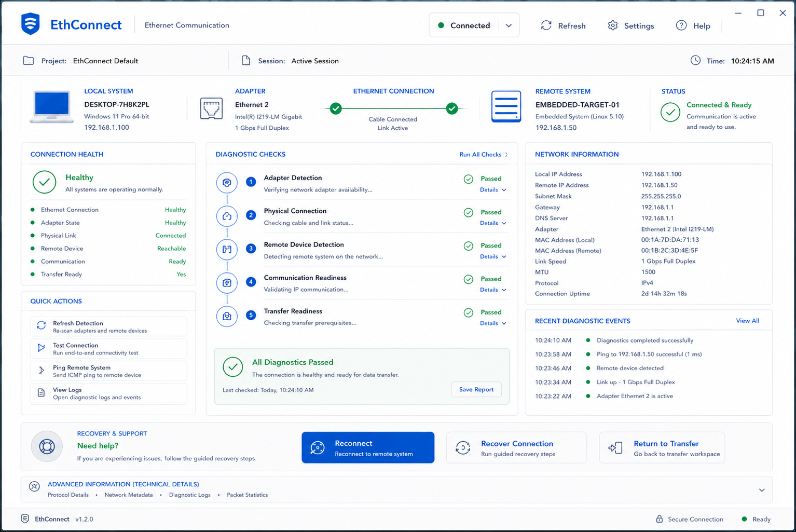Click the Advanced Information tools icon
Image resolution: width=796 pixels, height=532 pixels.
(34, 486)
